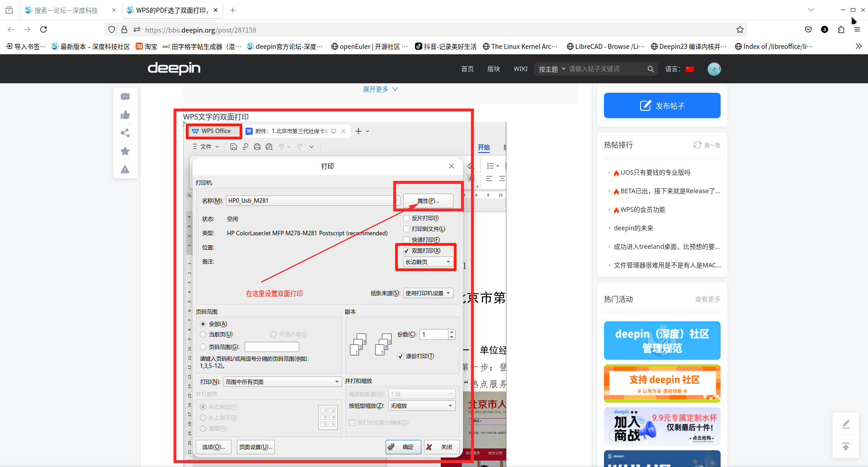Open a new browser tab
The height and width of the screenshot is (467, 868).
pyautogui.click(x=232, y=10)
